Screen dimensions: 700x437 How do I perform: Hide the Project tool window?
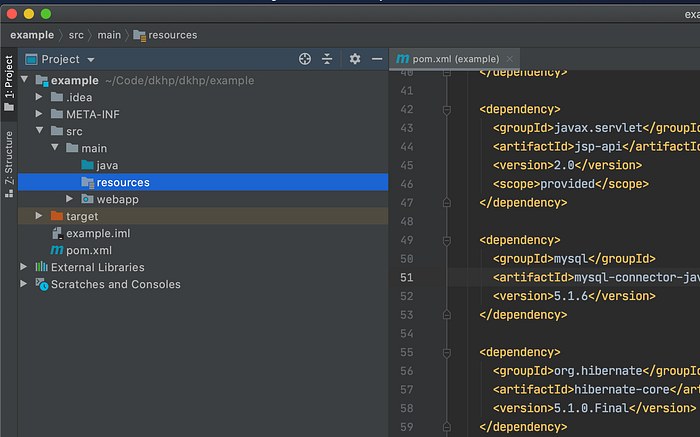377,60
